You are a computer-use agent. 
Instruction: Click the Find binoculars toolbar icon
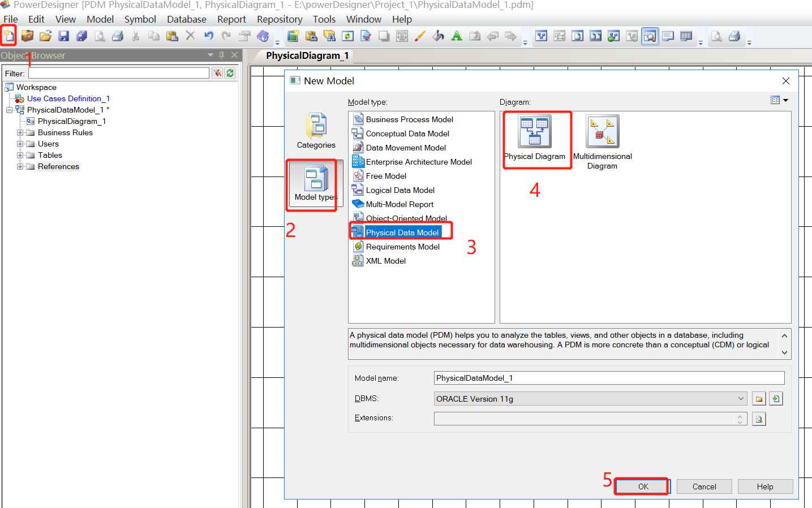[329, 36]
